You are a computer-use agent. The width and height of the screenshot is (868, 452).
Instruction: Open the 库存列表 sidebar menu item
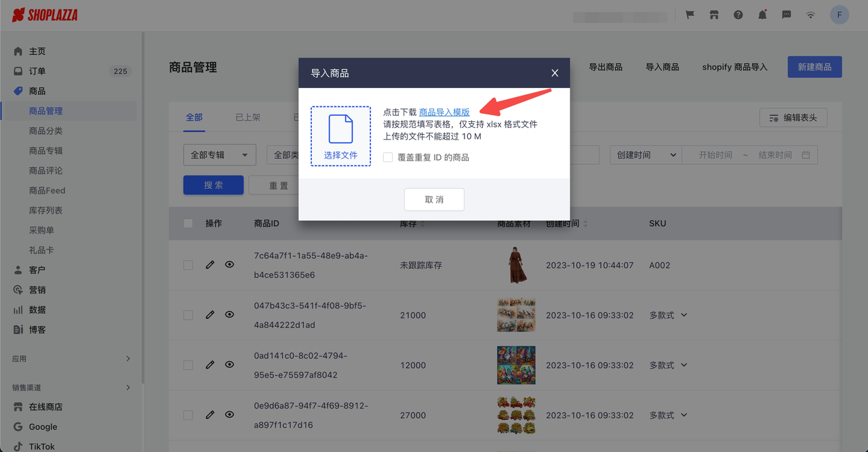tap(45, 210)
